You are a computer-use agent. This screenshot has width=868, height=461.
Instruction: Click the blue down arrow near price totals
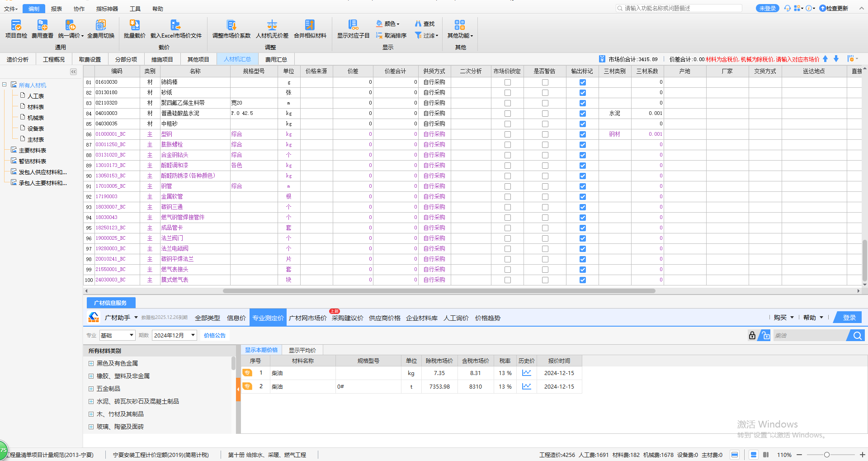(836, 59)
